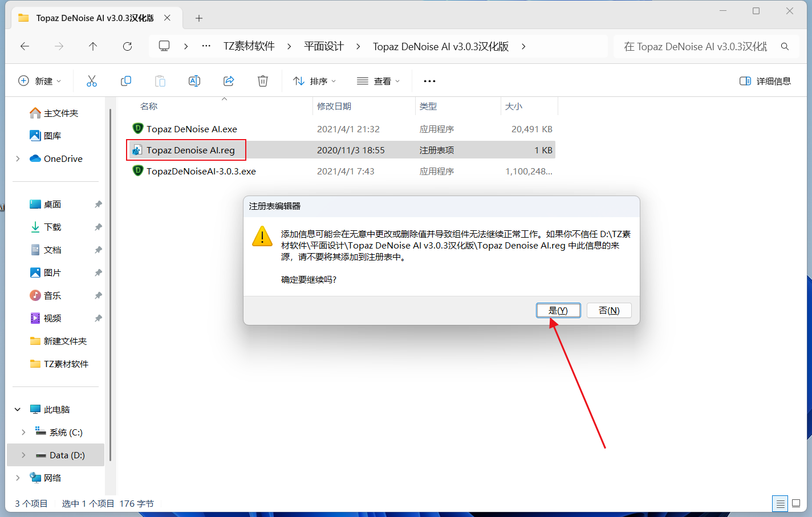Add a new tab with plus icon
812x517 pixels.
point(199,18)
